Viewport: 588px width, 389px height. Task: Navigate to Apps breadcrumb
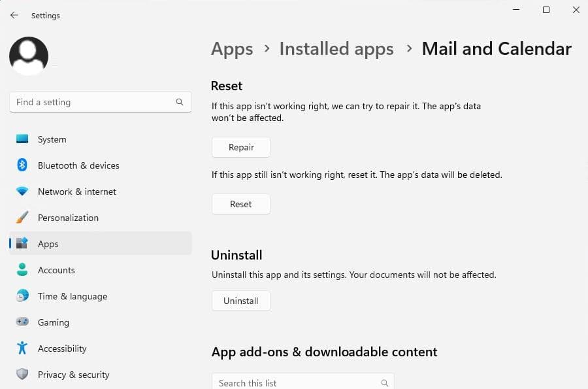pos(232,49)
